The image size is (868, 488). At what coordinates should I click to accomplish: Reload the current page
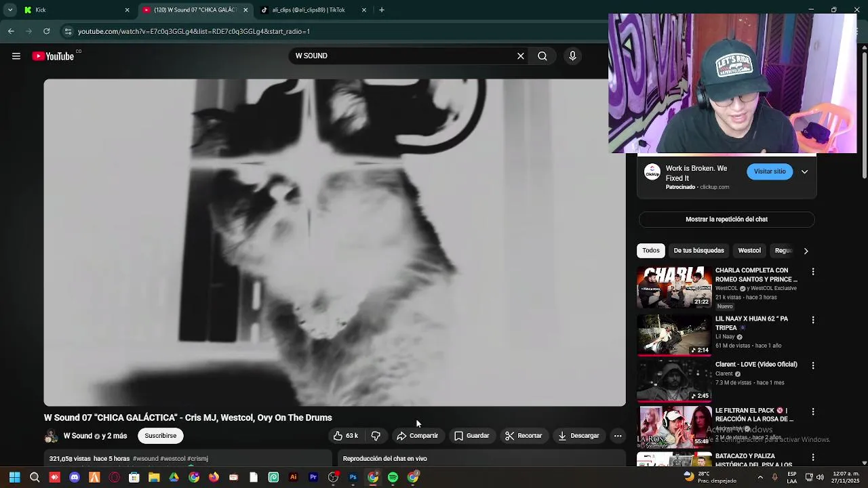tap(46, 31)
